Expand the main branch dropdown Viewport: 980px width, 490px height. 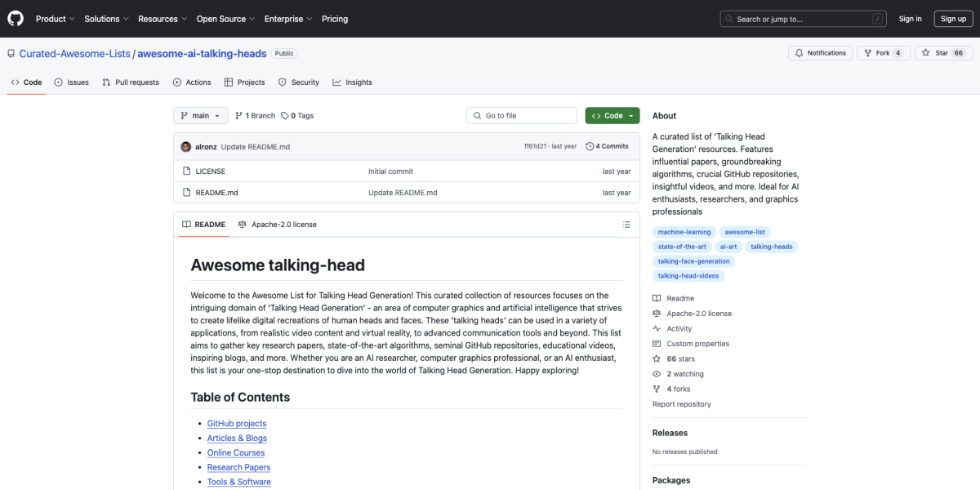200,116
